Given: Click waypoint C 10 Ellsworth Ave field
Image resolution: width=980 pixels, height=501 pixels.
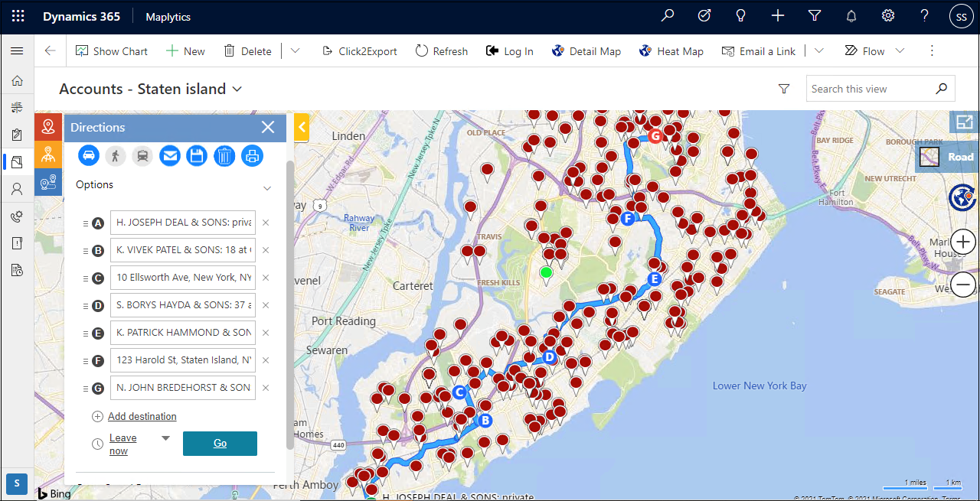Looking at the screenshot, I should [x=183, y=278].
